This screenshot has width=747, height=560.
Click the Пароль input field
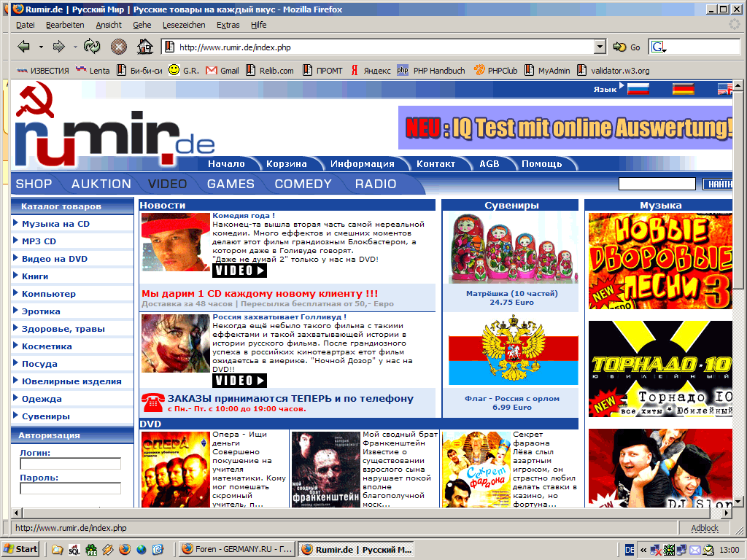click(x=71, y=488)
